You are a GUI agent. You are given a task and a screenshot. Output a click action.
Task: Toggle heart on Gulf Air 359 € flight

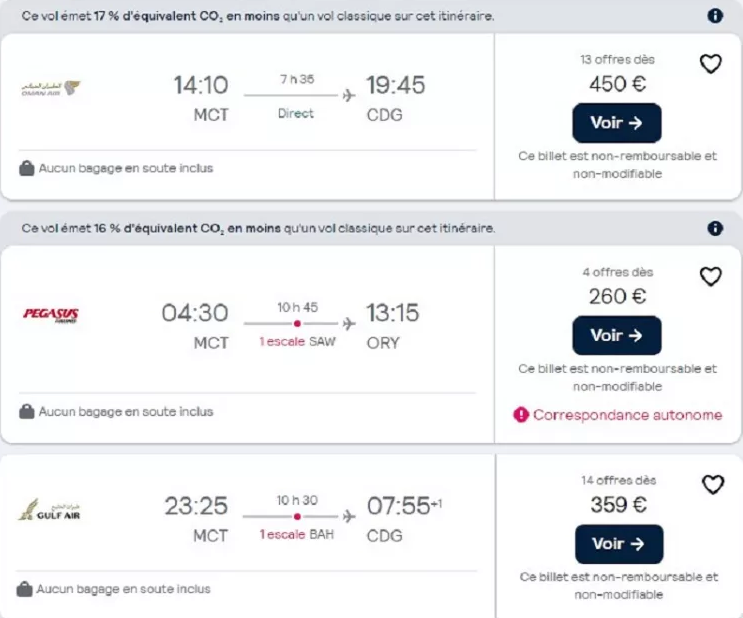712,485
